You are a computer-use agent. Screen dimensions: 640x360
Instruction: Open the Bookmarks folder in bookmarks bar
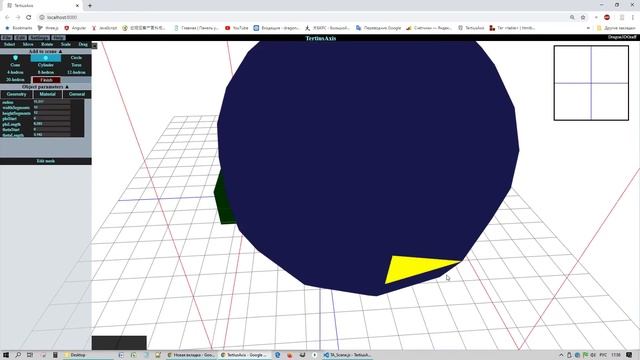click(18, 28)
